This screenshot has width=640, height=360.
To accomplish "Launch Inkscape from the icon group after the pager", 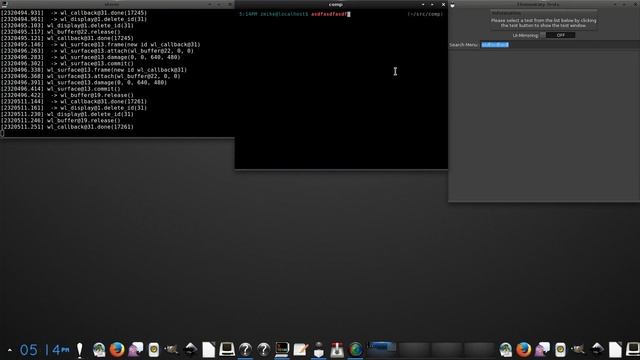I will click(x=597, y=350).
